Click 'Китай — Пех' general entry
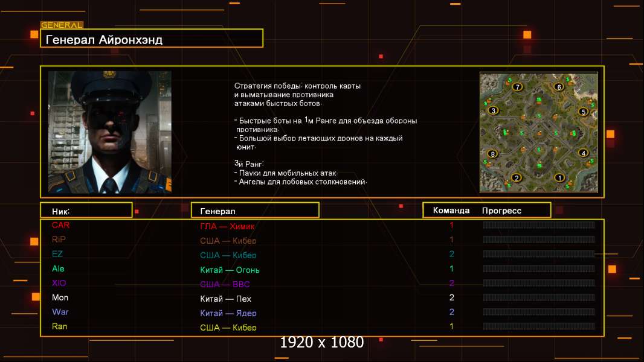The height and width of the screenshot is (362, 644). [x=225, y=299]
